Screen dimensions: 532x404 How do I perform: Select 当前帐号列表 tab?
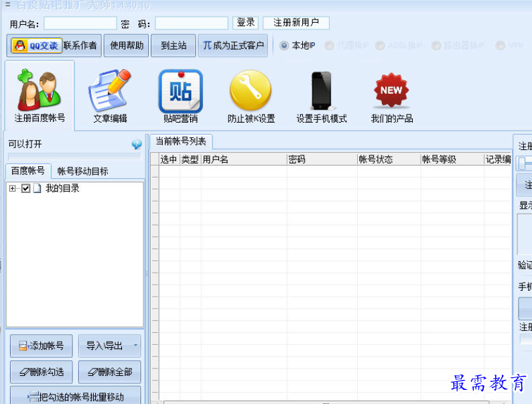click(x=181, y=141)
